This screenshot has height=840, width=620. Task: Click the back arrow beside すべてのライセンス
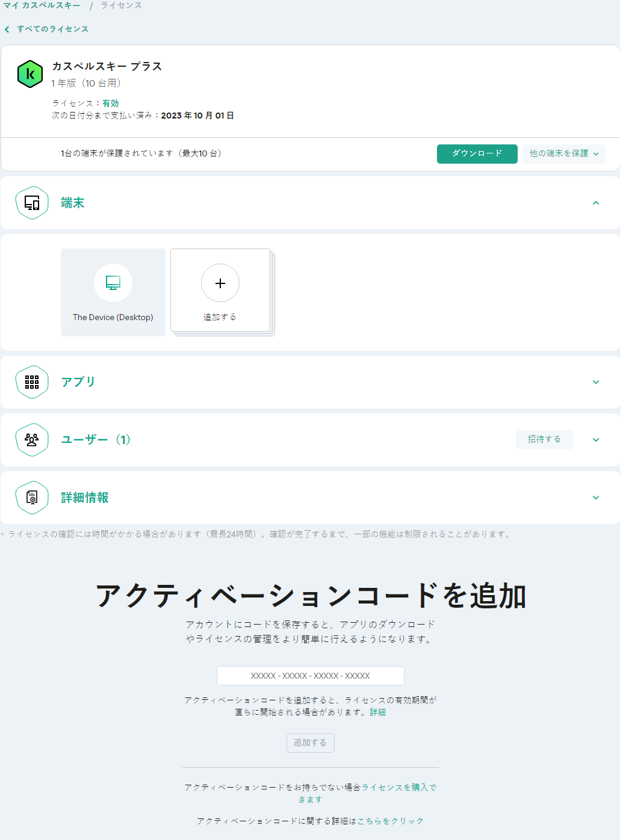click(7, 29)
